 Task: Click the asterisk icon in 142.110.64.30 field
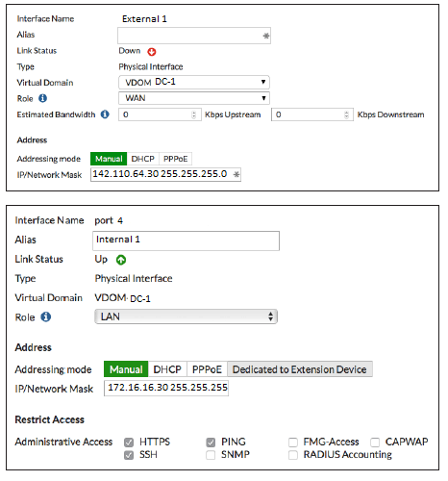[236, 174]
